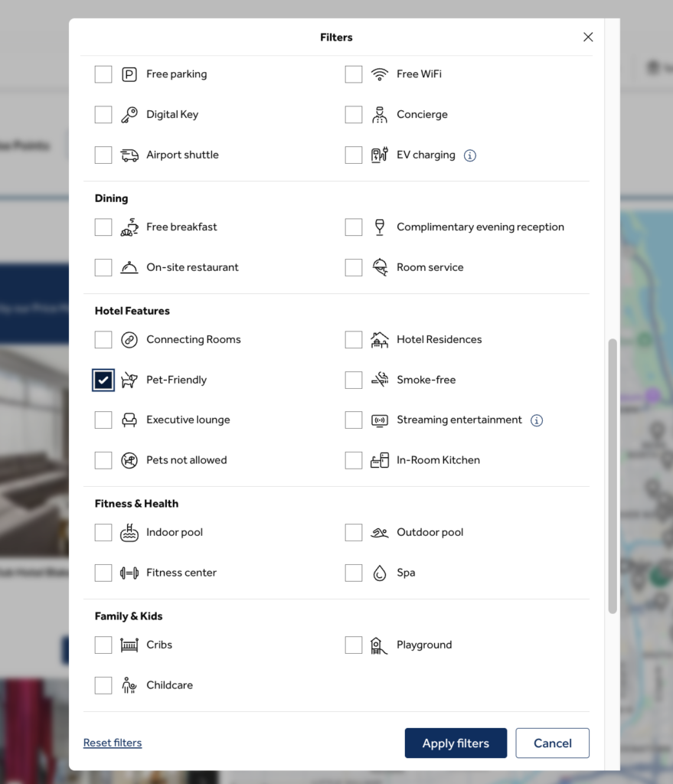Image resolution: width=673 pixels, height=784 pixels.
Task: Click the Free WiFi signal icon
Action: pyautogui.click(x=380, y=74)
